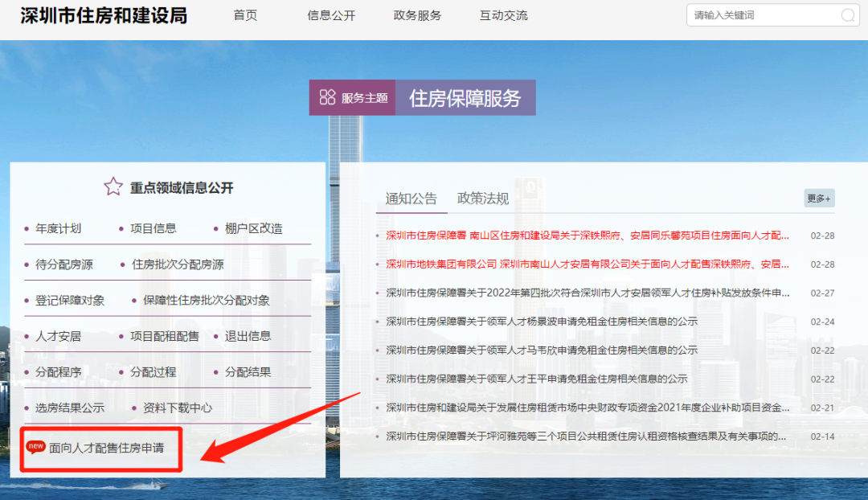The height and width of the screenshot is (500, 868).
Task: Select 互动交流 in the top navigation
Action: 504,15
